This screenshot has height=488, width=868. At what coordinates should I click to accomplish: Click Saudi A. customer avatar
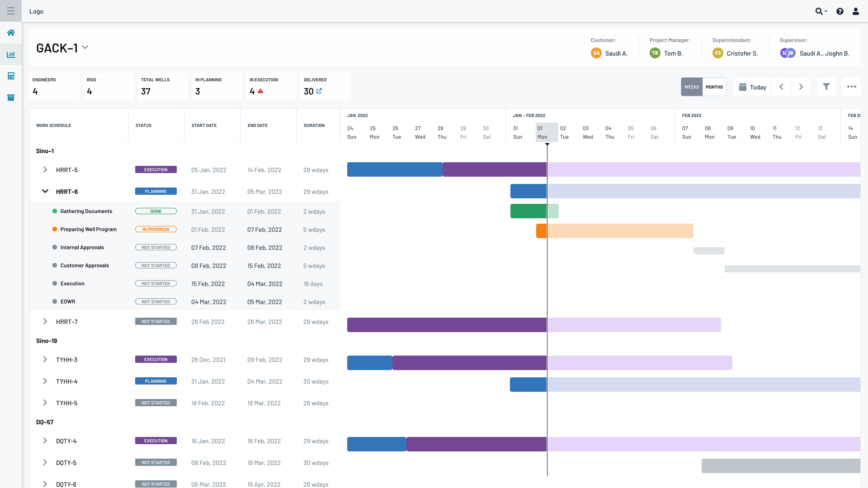pyautogui.click(x=596, y=53)
